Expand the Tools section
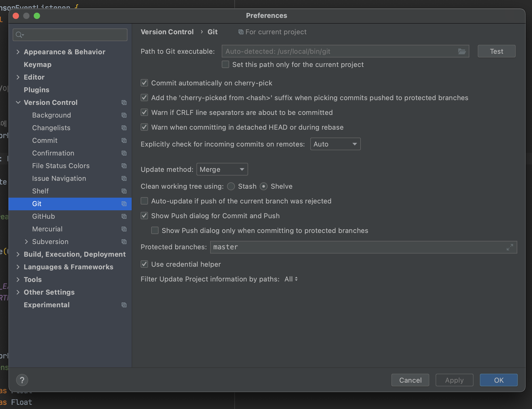 [18, 280]
